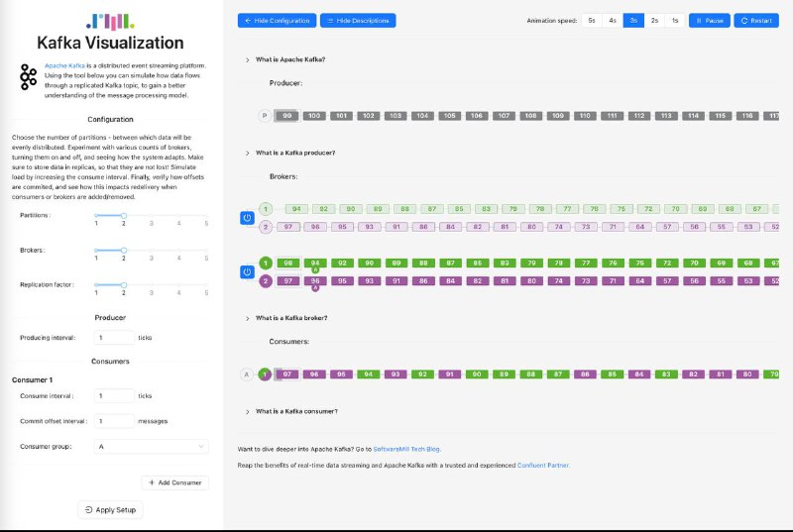The height and width of the screenshot is (532, 793).
Task: Select 5s animation speed
Action: click(x=592, y=21)
